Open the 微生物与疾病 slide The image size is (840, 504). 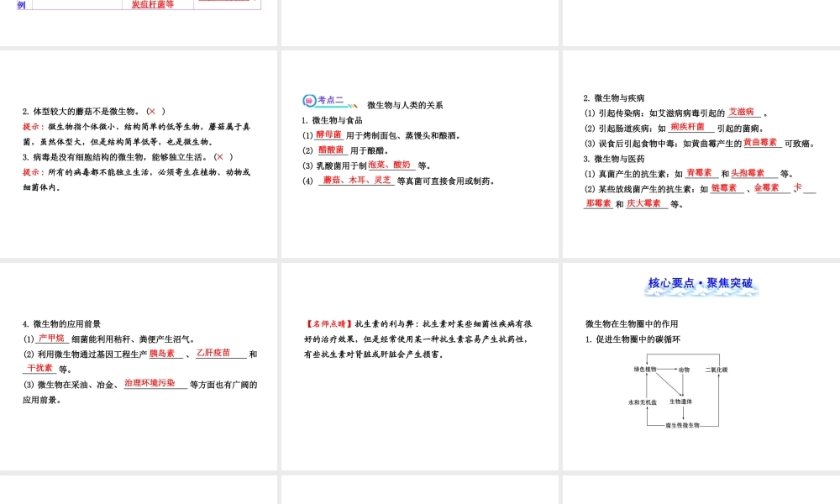701,154
